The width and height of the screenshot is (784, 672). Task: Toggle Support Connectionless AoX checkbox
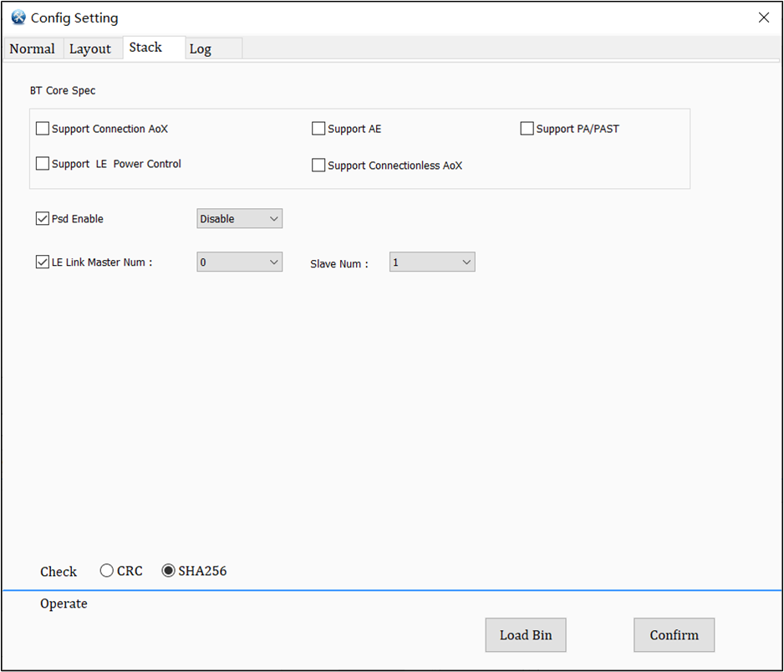318,165
